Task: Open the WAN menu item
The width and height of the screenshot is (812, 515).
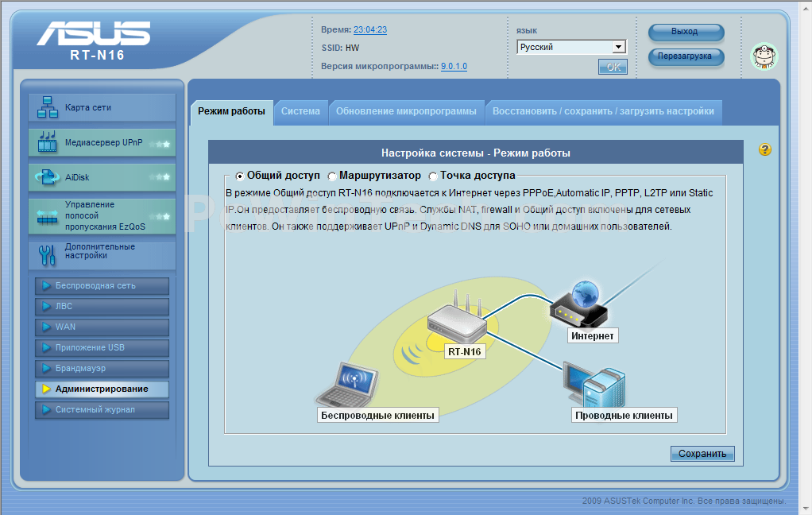Action: click(x=102, y=327)
